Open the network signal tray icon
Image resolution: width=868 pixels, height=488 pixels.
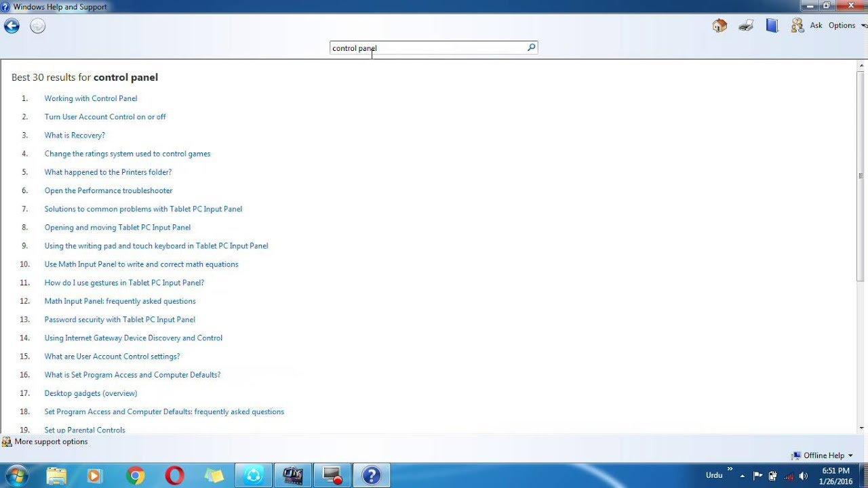click(788, 476)
